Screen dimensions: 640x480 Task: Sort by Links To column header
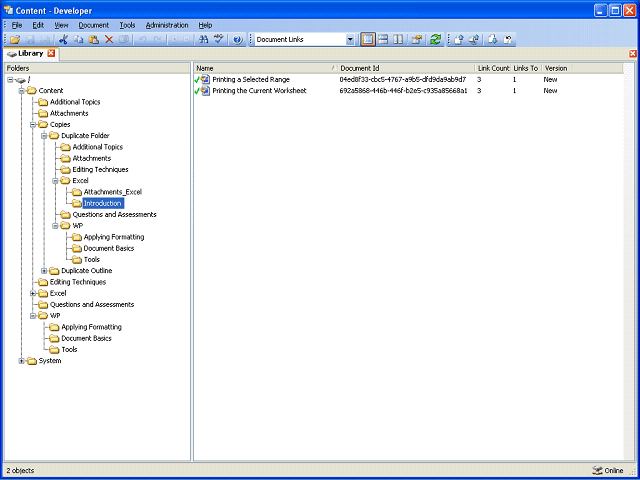pos(527,68)
